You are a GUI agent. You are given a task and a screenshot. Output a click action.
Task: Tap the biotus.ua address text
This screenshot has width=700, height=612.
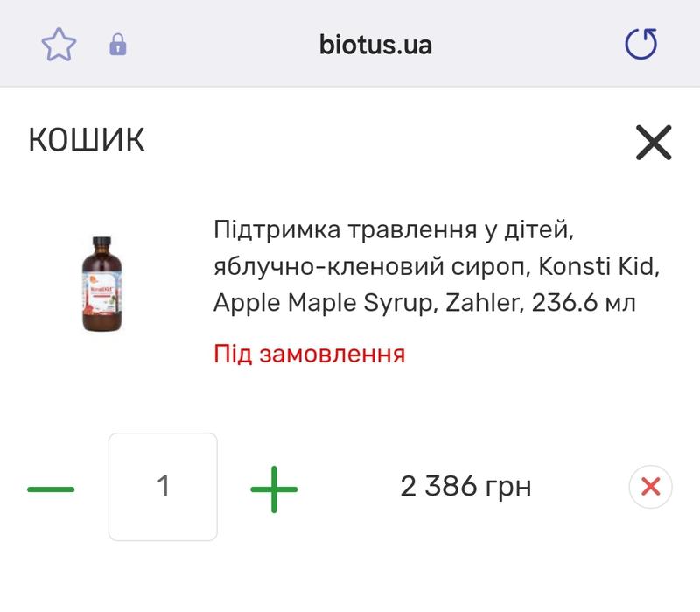(375, 44)
